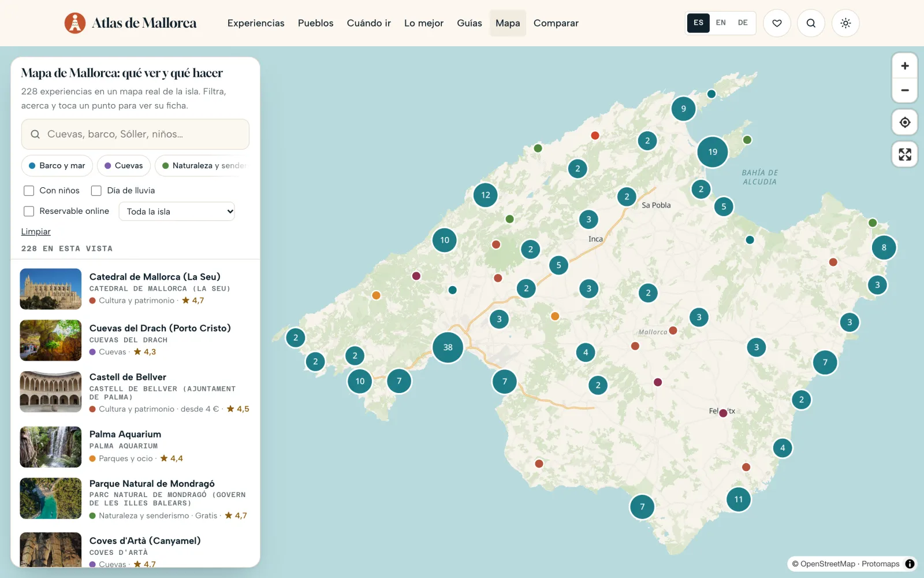Zoom in the map with plus button
This screenshot has width=924, height=578.
pos(905,66)
